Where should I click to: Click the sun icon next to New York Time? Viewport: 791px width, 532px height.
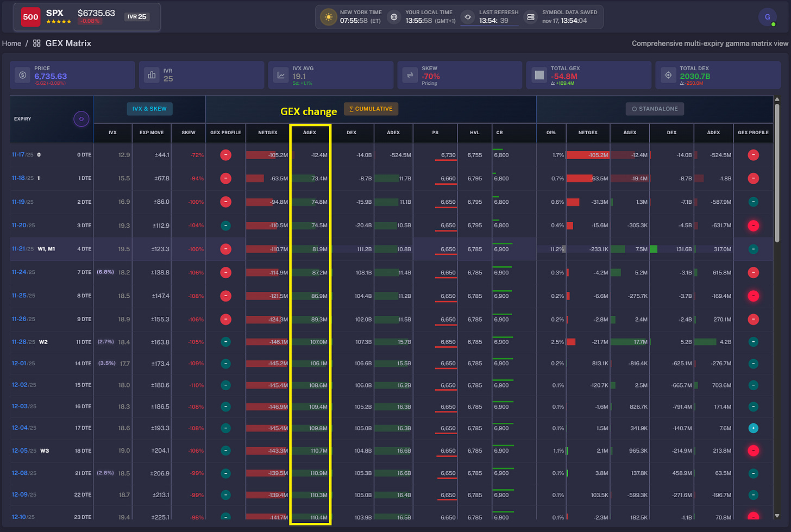point(328,17)
